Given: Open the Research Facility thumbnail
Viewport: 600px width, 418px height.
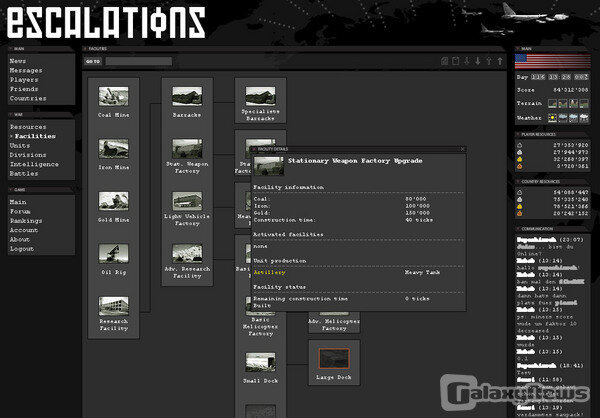Looking at the screenshot, I should point(113,306).
